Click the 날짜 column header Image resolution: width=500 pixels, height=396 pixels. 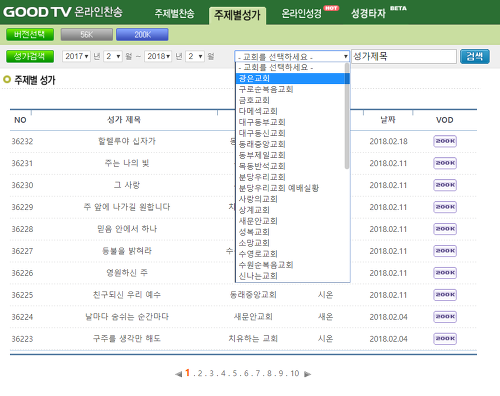[388, 120]
